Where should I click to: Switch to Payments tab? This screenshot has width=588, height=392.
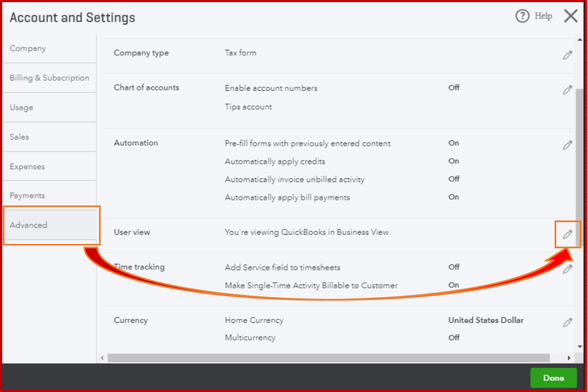coord(27,195)
